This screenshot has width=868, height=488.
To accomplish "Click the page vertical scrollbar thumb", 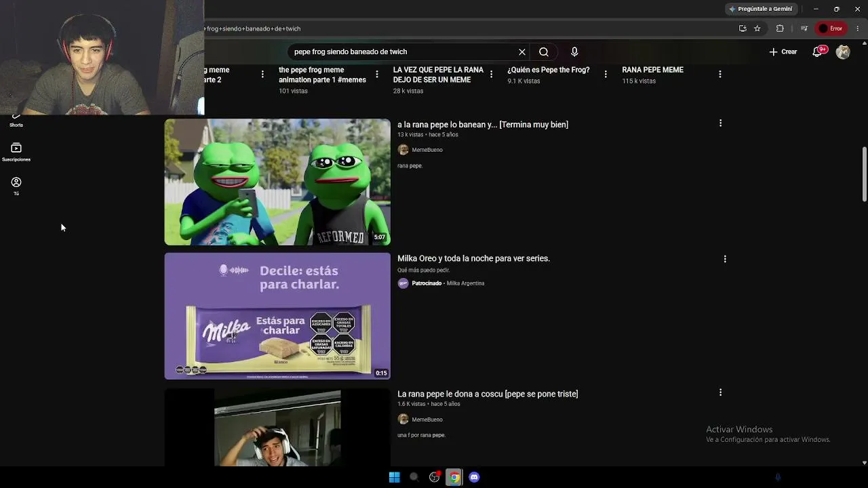I will click(x=864, y=174).
